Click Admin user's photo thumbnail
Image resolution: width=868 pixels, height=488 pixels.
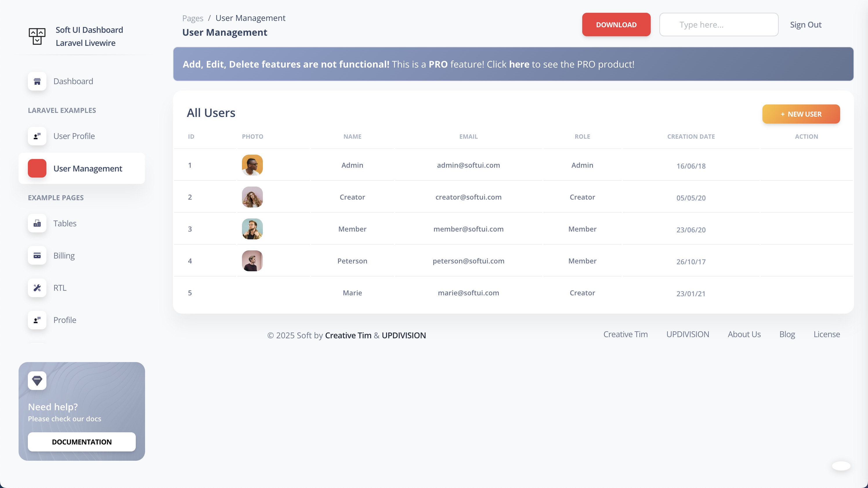tap(252, 165)
